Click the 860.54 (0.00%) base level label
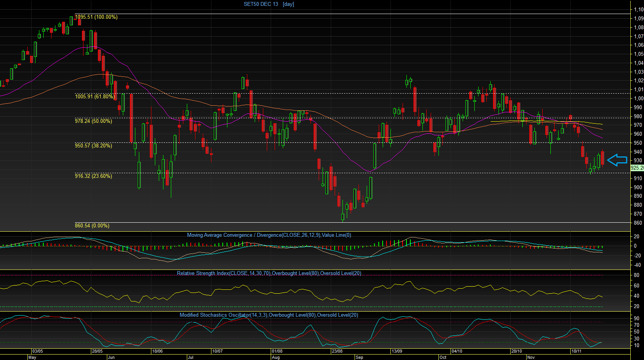 click(92, 226)
